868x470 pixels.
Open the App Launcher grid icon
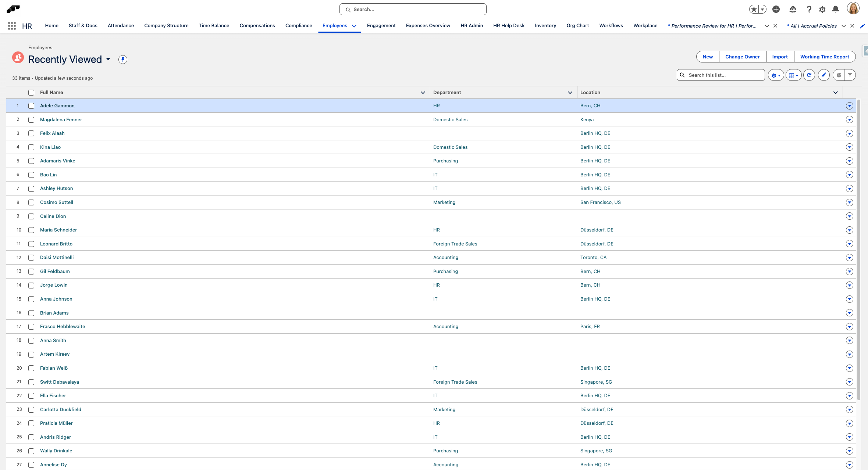click(x=12, y=26)
